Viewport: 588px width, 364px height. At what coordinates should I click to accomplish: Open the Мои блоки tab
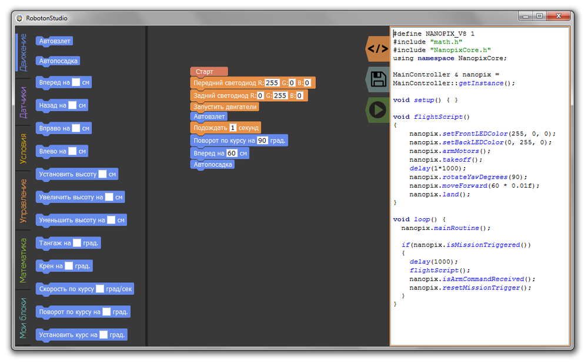(23, 318)
